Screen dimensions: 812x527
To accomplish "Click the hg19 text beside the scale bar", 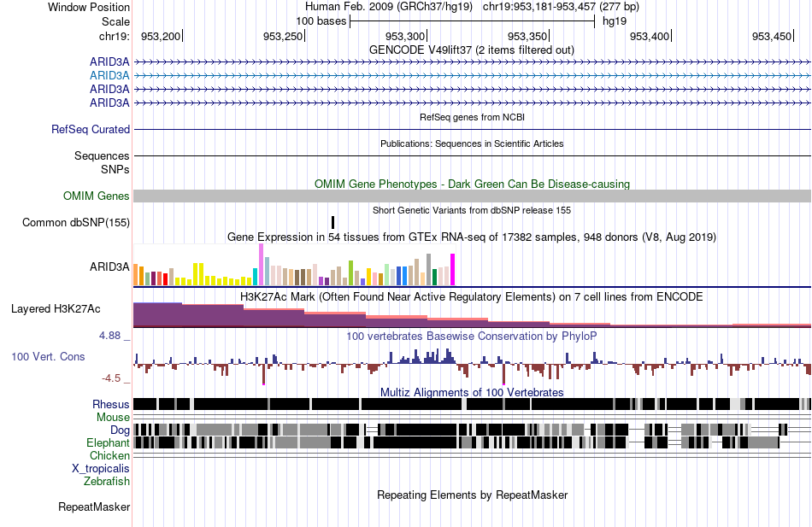I will point(615,21).
